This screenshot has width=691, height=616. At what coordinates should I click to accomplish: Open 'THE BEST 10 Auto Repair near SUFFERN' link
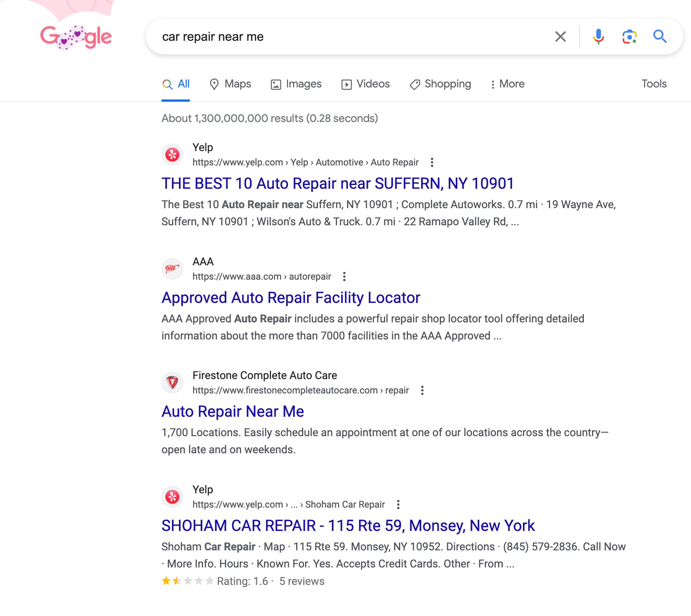tap(338, 183)
